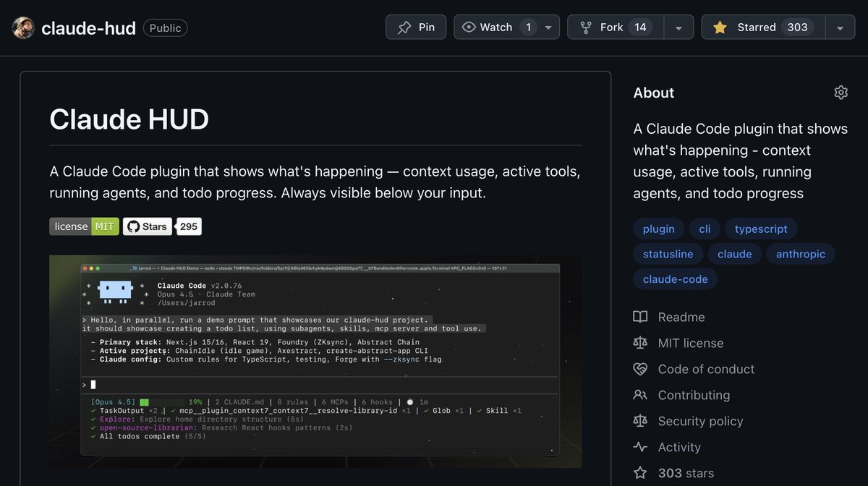Click the 295 stars count badge

point(189,226)
